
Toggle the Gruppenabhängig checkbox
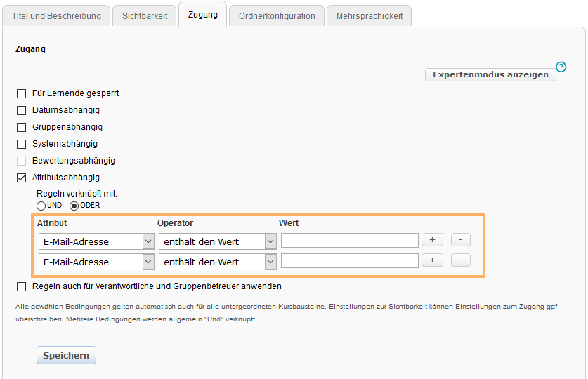(22, 127)
